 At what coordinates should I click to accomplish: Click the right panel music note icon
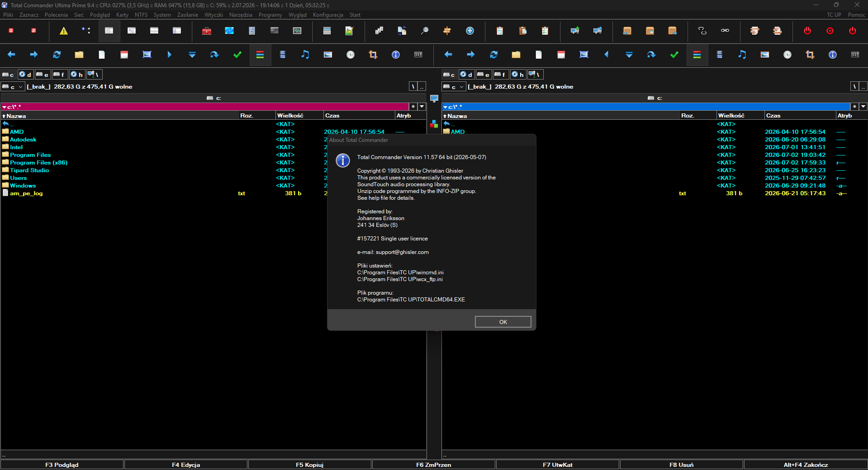pos(742,55)
